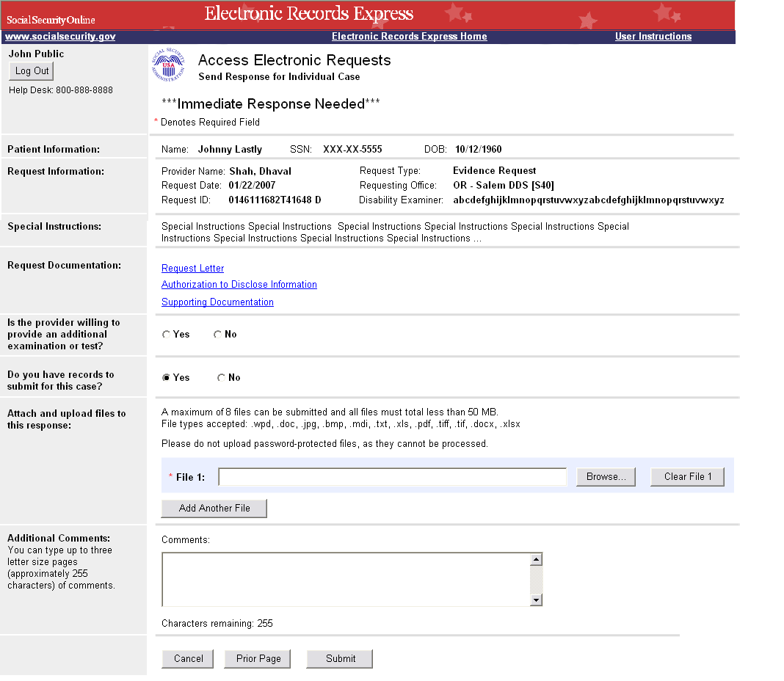Choose Yes for records to submit

pyautogui.click(x=167, y=378)
